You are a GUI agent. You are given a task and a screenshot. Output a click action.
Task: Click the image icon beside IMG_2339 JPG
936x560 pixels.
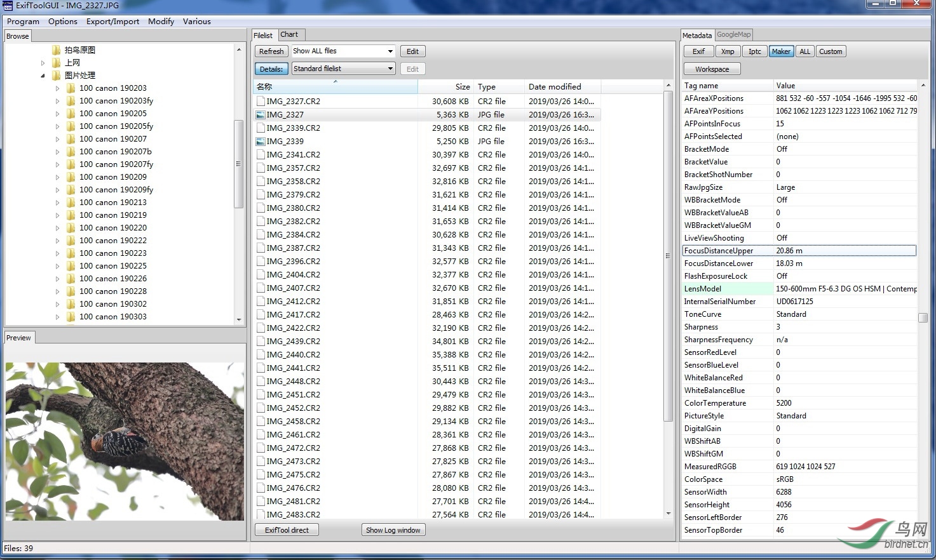click(261, 142)
